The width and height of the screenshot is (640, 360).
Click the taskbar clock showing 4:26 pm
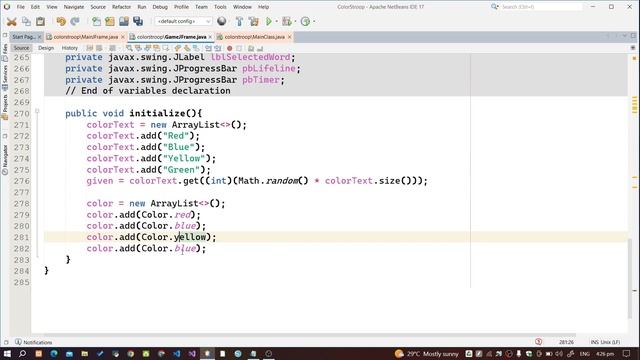605,354
